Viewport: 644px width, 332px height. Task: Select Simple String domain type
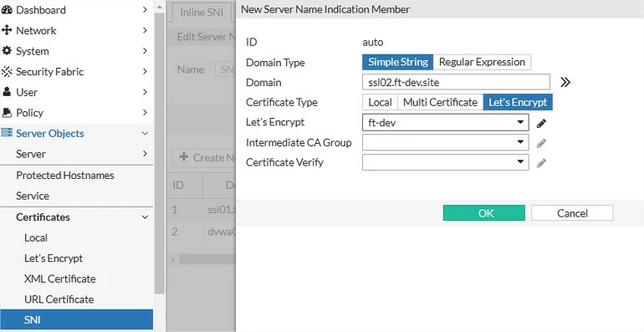(397, 62)
